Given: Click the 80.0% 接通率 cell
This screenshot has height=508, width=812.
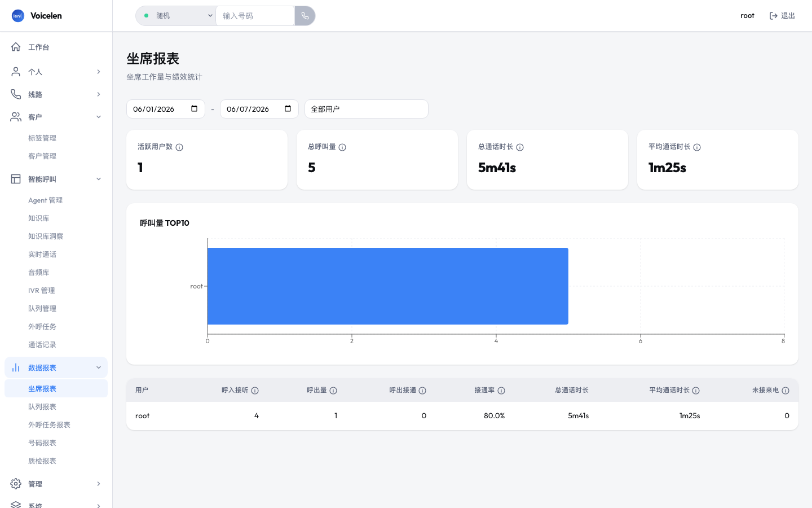Looking at the screenshot, I should (494, 415).
